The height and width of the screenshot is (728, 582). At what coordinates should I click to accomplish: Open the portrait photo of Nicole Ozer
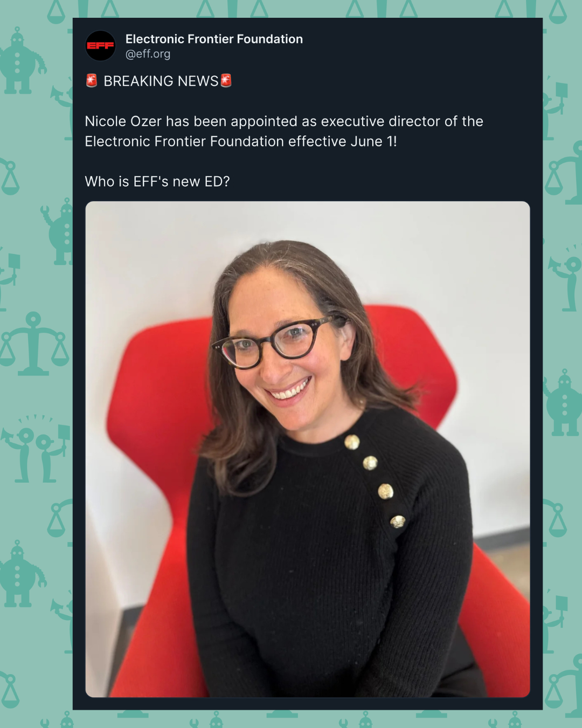pyautogui.click(x=308, y=449)
